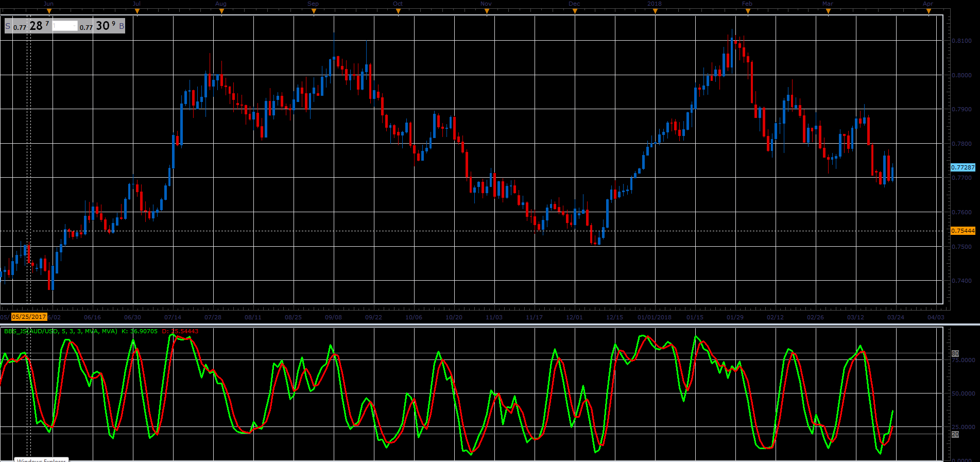Click the orange Sep marker triangle

(x=314, y=11)
